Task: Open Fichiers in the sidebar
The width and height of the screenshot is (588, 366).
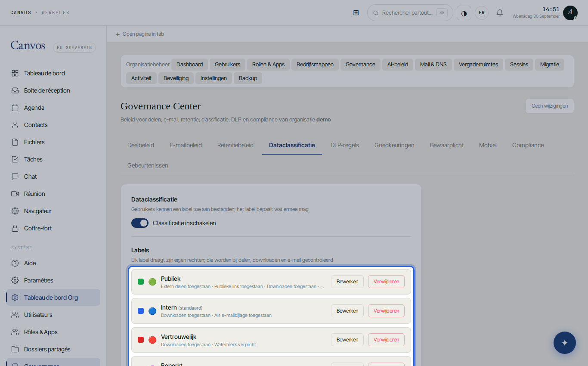Action: (53, 142)
